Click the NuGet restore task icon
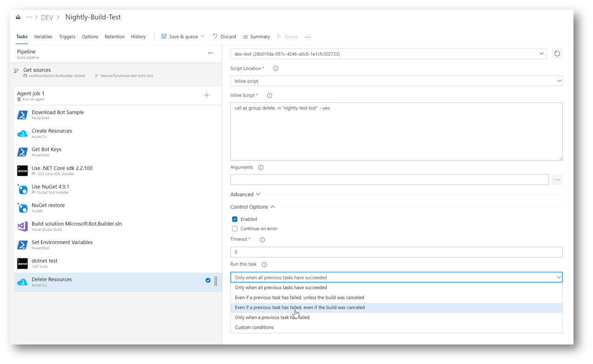593x364 pixels. (x=22, y=208)
